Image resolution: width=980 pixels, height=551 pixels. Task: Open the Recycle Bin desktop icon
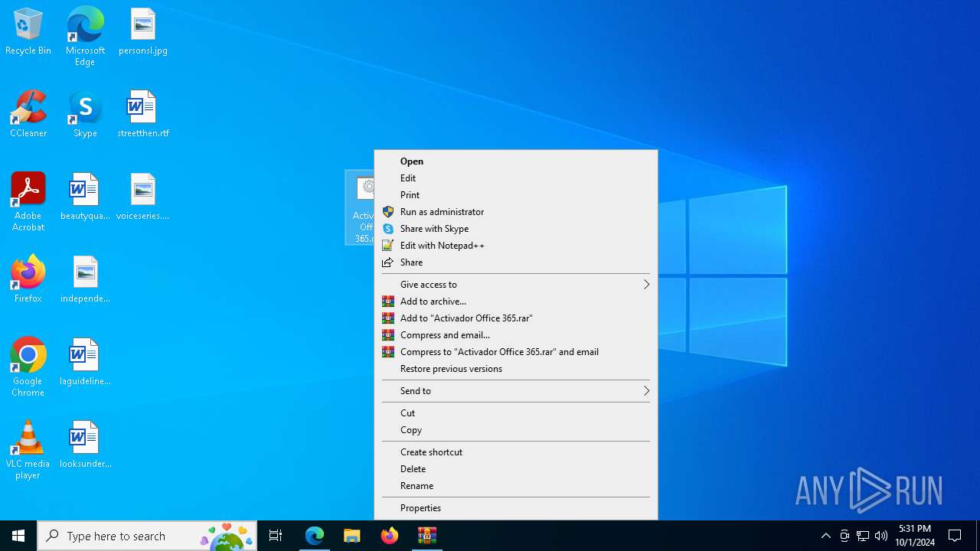(x=28, y=32)
